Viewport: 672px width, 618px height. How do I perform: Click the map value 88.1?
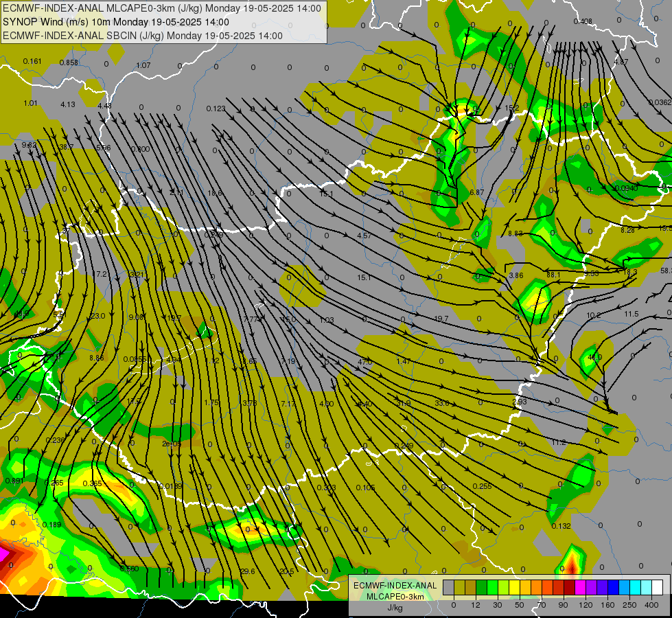[x=553, y=275]
